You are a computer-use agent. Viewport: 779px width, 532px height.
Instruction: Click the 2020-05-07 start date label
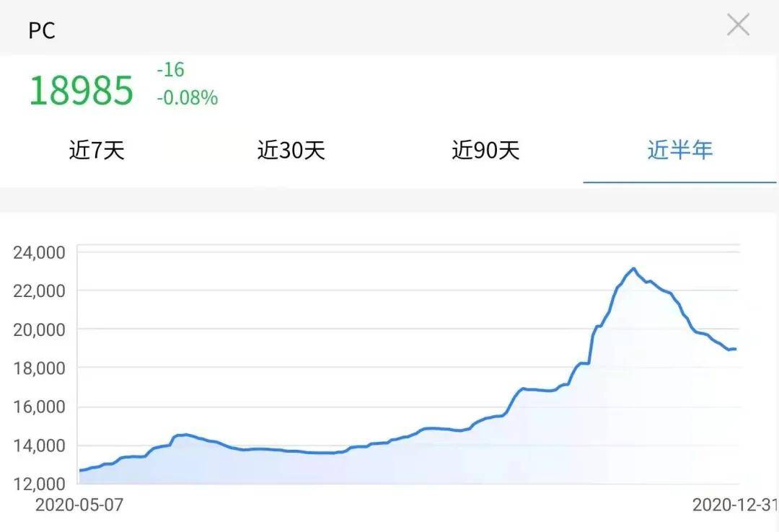(79, 505)
